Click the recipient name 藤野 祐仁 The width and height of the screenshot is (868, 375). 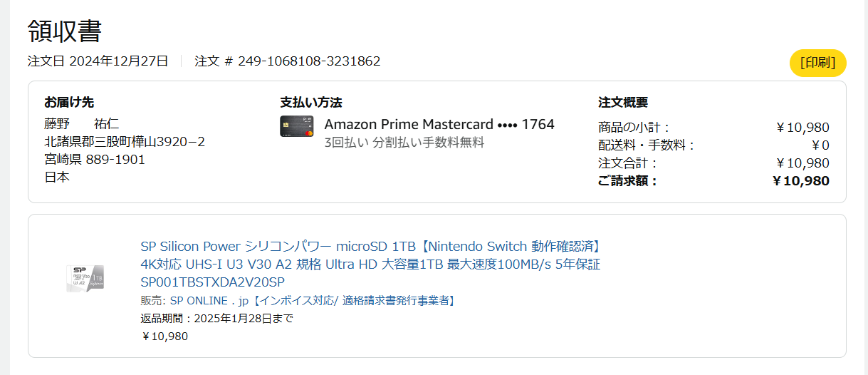[x=82, y=124]
